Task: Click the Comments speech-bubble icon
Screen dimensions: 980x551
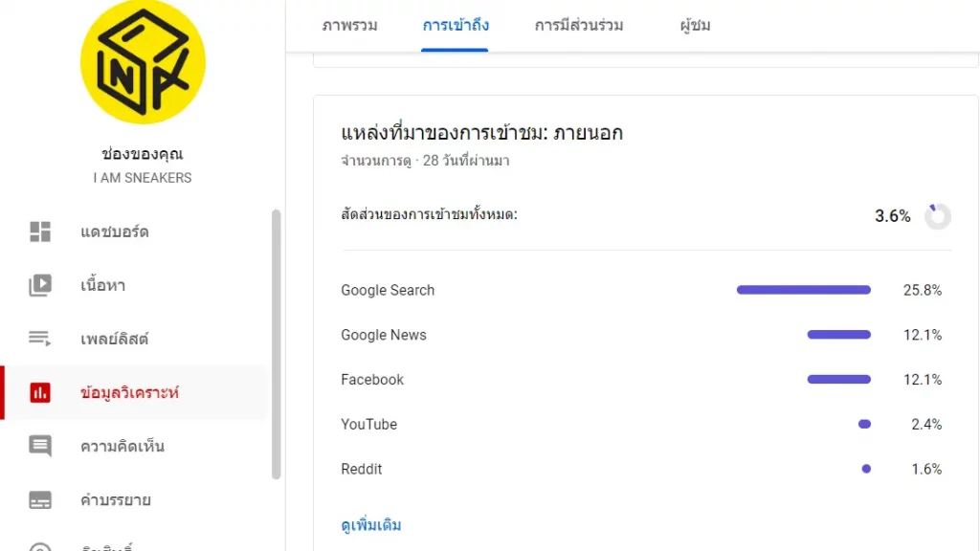Action: tap(40, 446)
